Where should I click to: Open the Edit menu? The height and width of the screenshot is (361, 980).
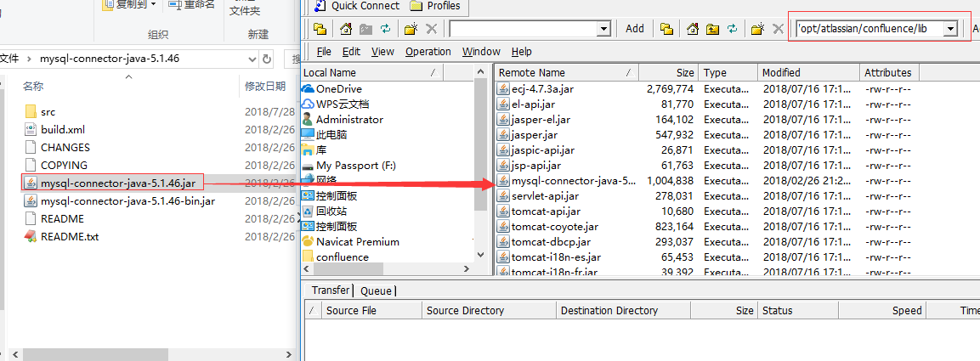point(351,51)
